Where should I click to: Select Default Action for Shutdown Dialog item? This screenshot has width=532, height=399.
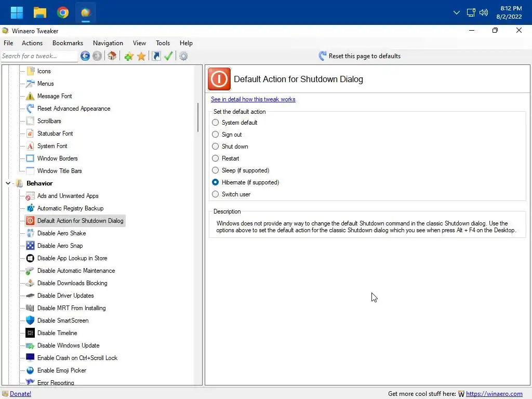[x=80, y=221]
